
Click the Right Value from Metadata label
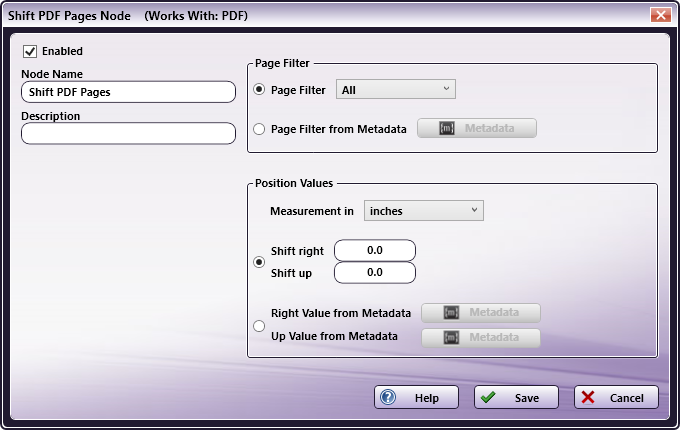click(340, 313)
